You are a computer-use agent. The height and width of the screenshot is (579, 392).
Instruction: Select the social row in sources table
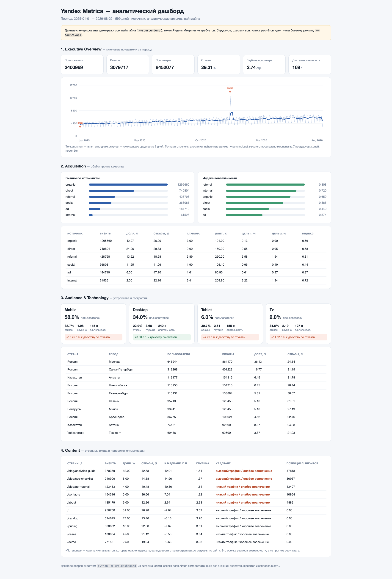coord(196,264)
